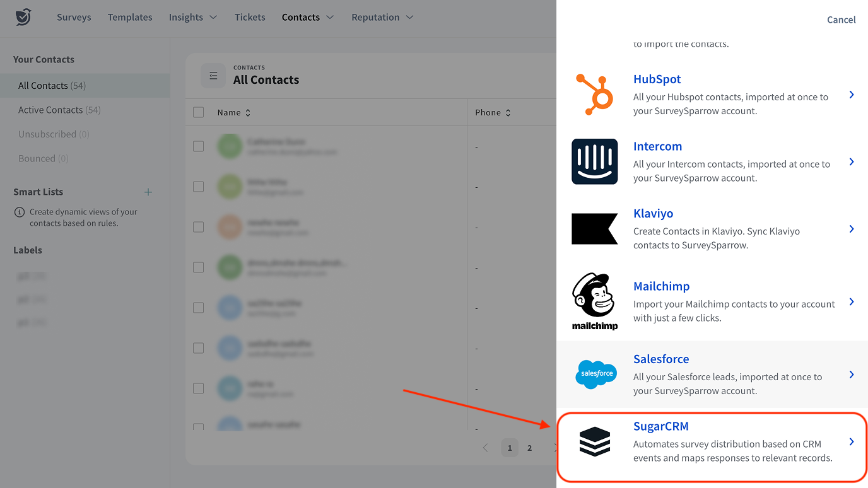Add a Smart List with plus icon

click(148, 192)
